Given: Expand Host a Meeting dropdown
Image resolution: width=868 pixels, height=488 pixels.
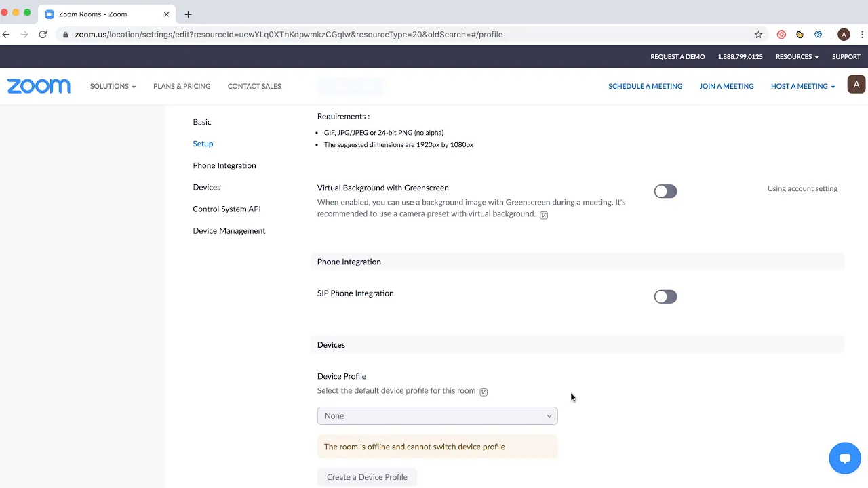Looking at the screenshot, I should [x=803, y=86].
